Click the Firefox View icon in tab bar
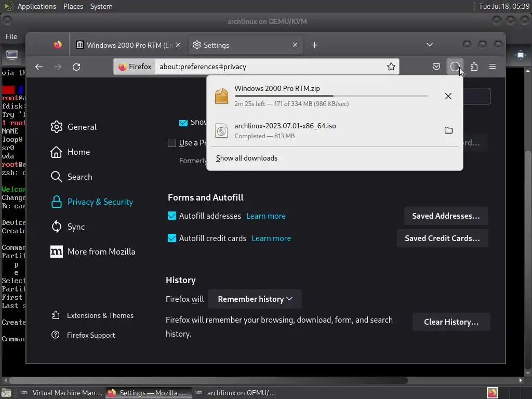Screen dimensions: 532x399 58,45
